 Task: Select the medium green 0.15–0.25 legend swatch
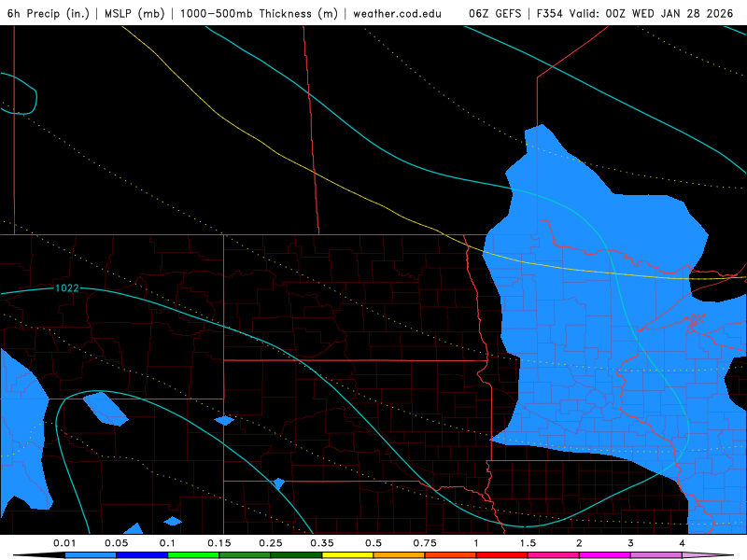point(245,555)
